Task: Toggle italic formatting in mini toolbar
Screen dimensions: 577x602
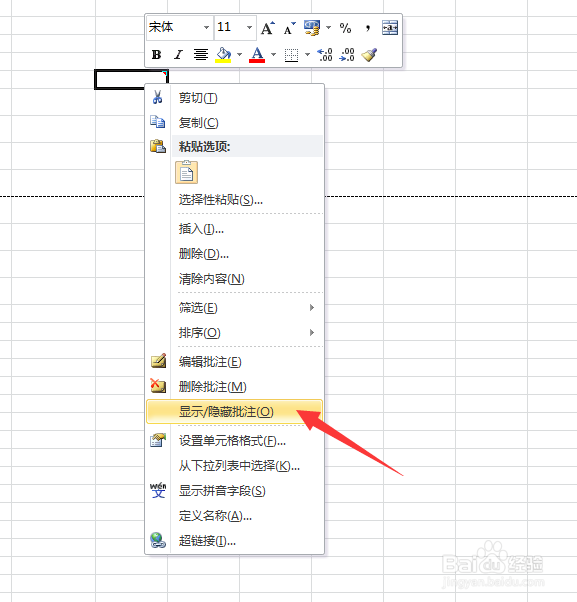Action: 178,55
